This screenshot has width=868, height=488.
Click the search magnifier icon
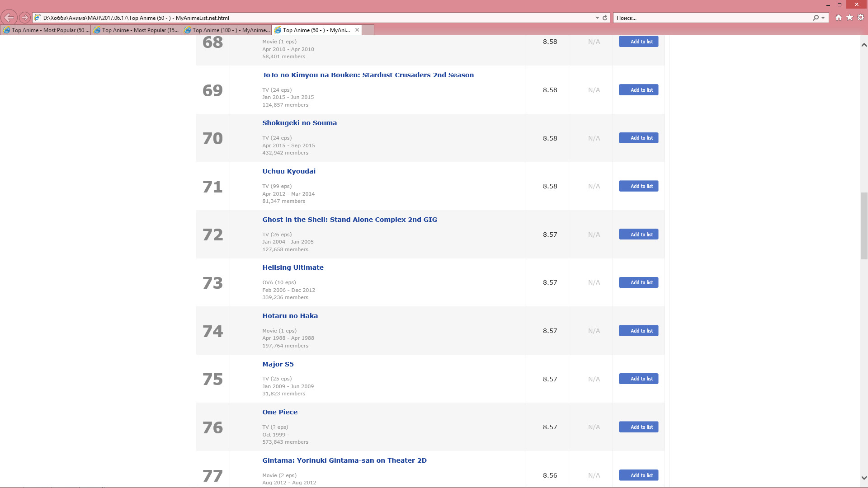(816, 18)
